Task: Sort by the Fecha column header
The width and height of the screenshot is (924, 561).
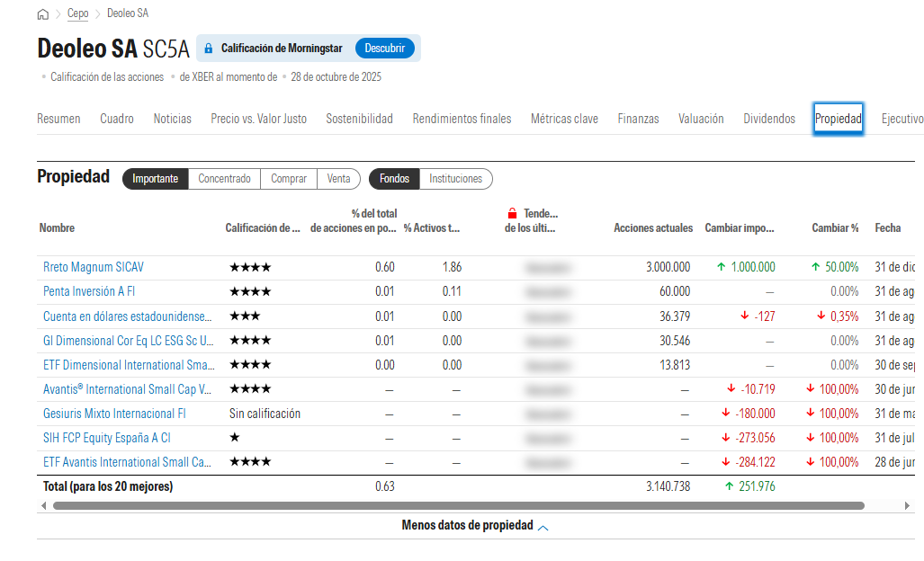Action: [887, 227]
